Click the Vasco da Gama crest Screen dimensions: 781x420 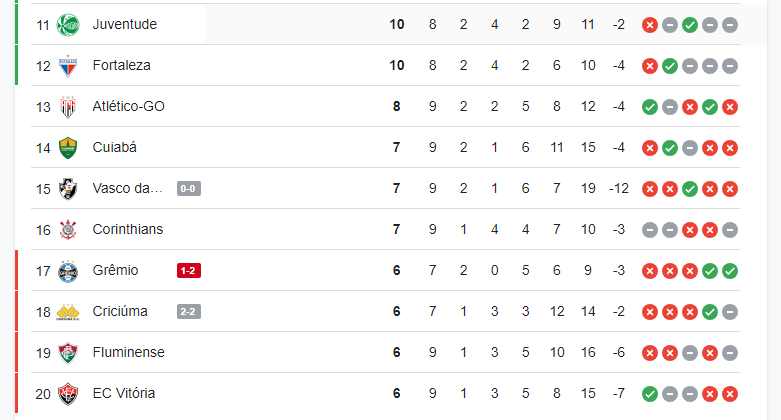pyautogui.click(x=68, y=189)
